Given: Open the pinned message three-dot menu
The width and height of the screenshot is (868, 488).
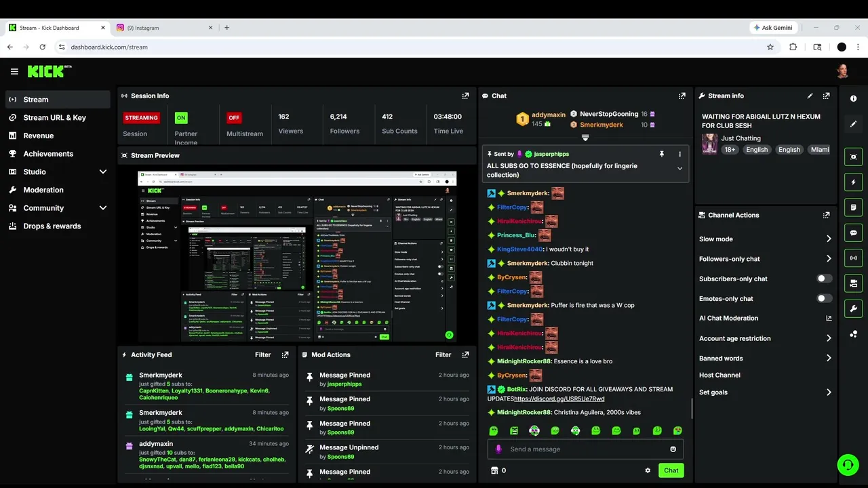Looking at the screenshot, I should coord(679,155).
